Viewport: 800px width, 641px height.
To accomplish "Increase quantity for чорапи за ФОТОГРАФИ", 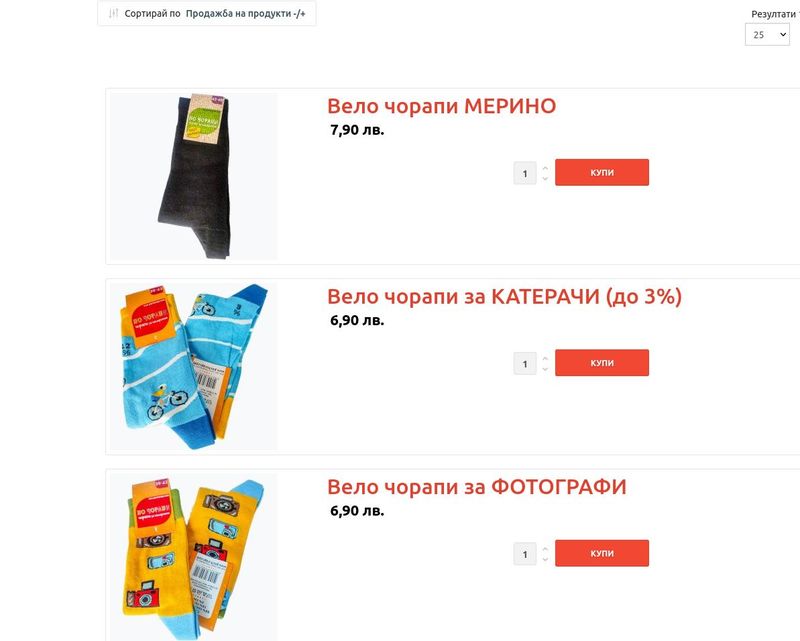I will coord(545,549).
